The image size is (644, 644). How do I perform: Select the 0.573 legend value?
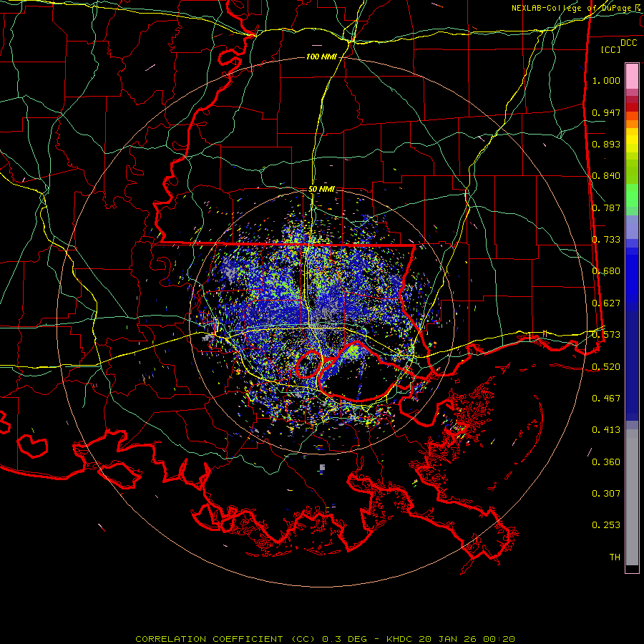(x=606, y=335)
